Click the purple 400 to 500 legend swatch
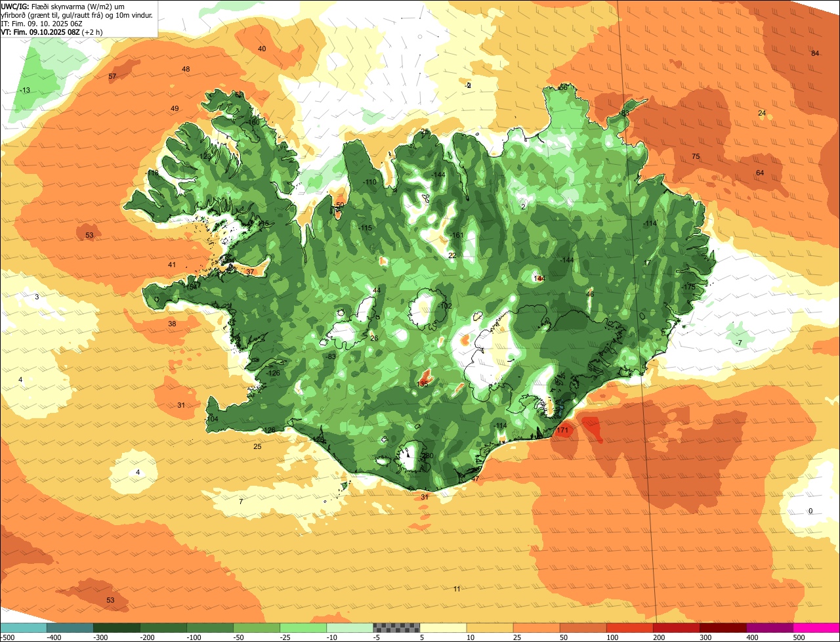The image size is (840, 642). [769, 628]
